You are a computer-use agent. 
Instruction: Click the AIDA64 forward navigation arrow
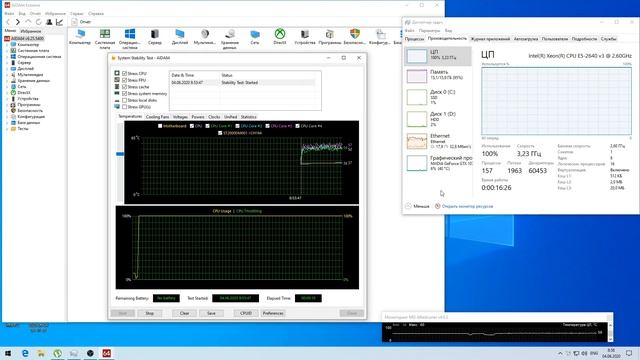[18, 22]
